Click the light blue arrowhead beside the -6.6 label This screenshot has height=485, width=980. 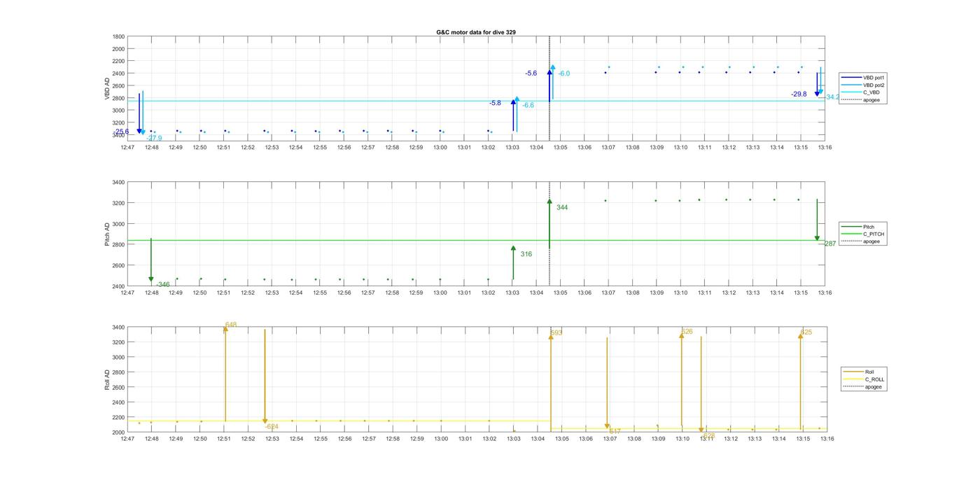517,99
